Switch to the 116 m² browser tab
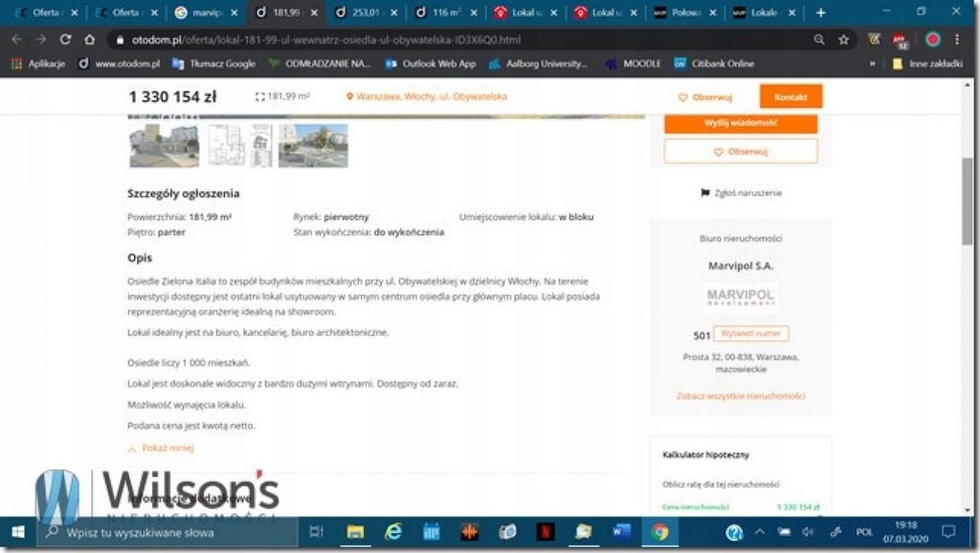 point(446,12)
